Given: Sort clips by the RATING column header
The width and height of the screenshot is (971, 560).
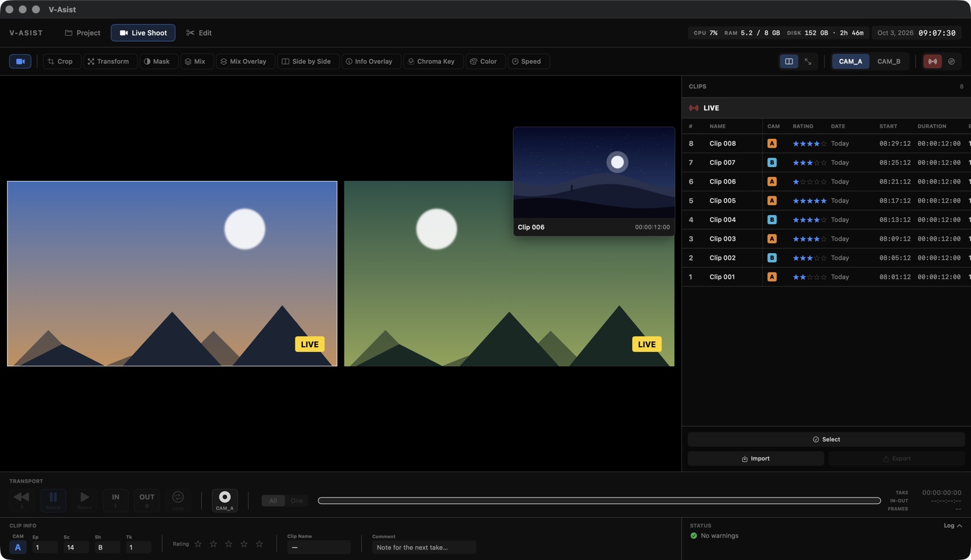Looking at the screenshot, I should point(803,126).
